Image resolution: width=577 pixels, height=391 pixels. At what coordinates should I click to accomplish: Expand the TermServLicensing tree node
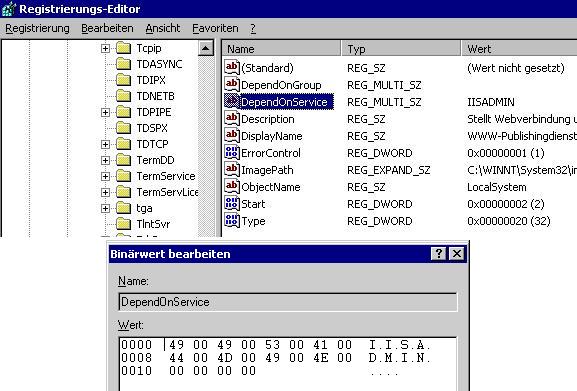coord(105,193)
